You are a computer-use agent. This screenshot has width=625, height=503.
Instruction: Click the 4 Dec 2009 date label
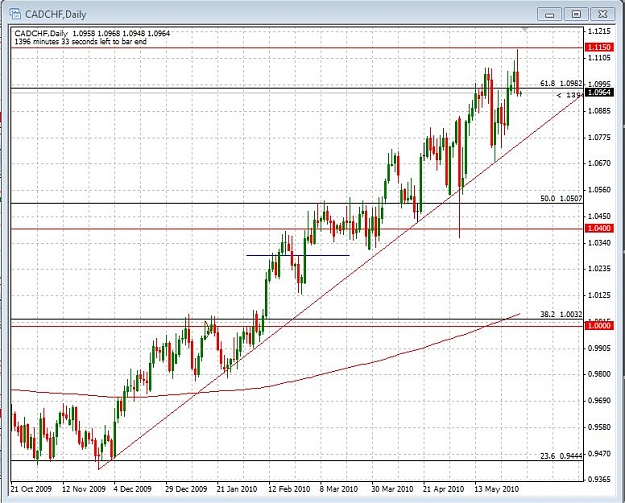click(x=133, y=489)
